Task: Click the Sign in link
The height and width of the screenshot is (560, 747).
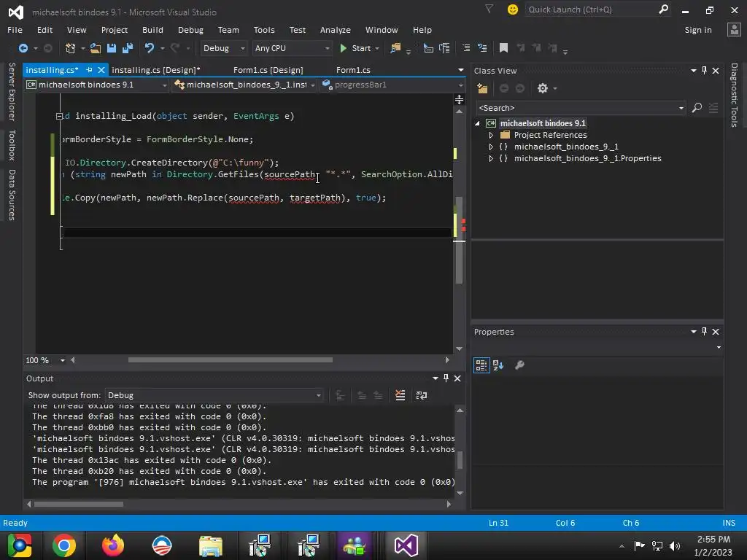Action: click(x=698, y=30)
